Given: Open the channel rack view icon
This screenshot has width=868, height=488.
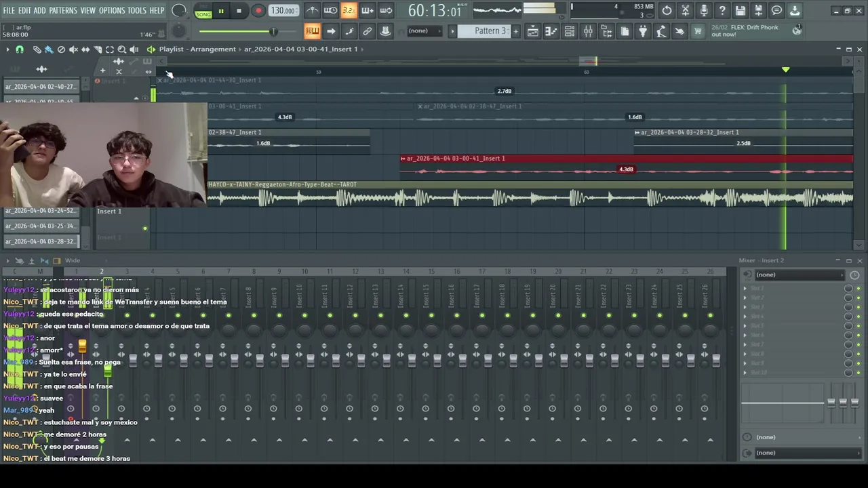Looking at the screenshot, I should [570, 31].
